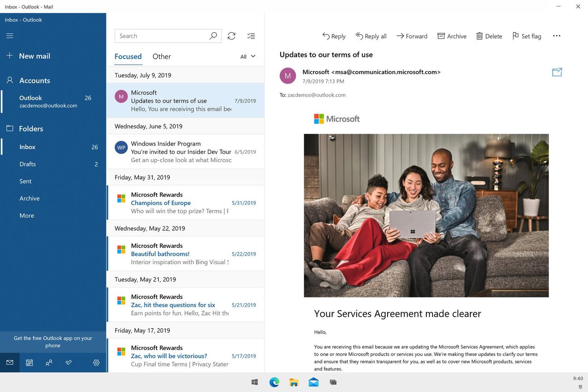588x392 pixels.
Task: Click the WP avatar for Windows Insider
Action: point(121,147)
